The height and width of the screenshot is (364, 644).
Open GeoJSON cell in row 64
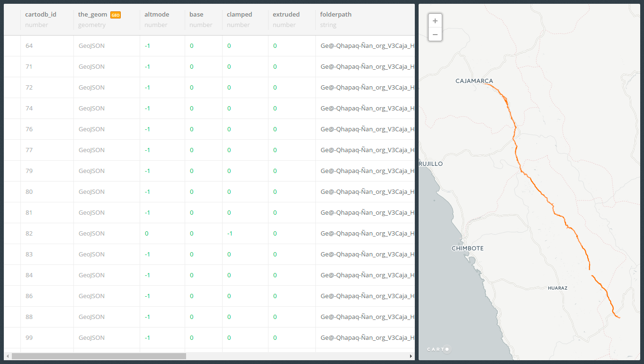(x=91, y=46)
